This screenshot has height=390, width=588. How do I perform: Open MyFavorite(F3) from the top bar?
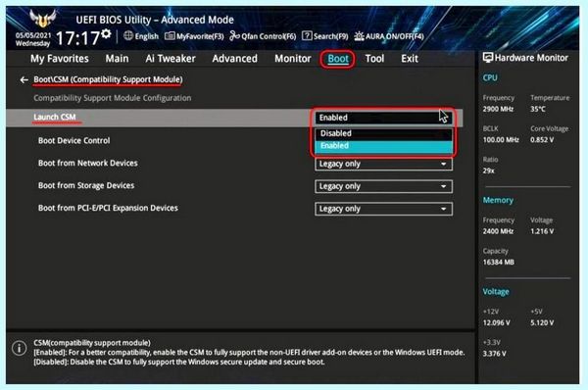[x=195, y=36]
